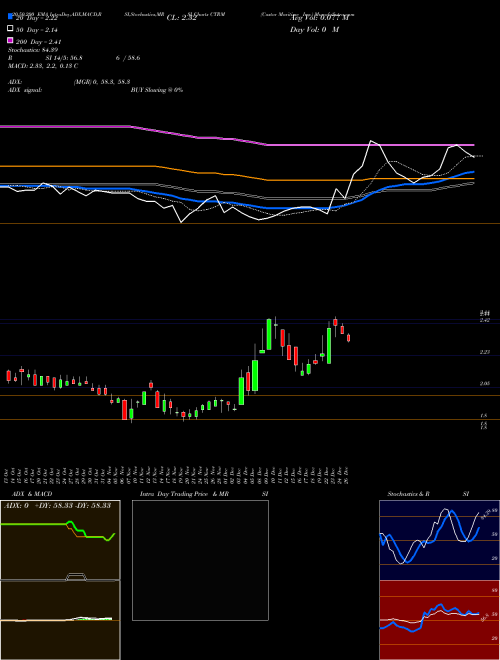Click the tall green candle peaking near 2.42

(269, 334)
